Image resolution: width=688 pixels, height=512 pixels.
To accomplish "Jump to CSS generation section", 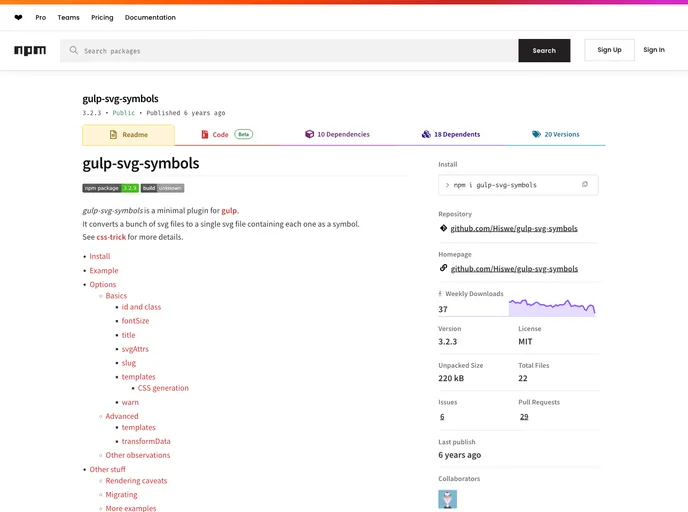I will [163, 388].
